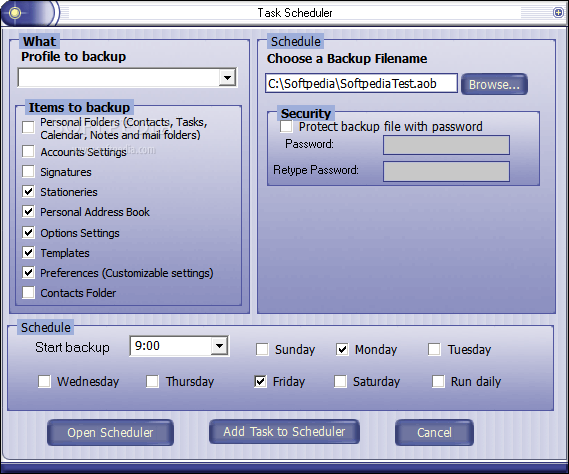Uncheck the Friday checkbox
569x474 pixels.
260,381
